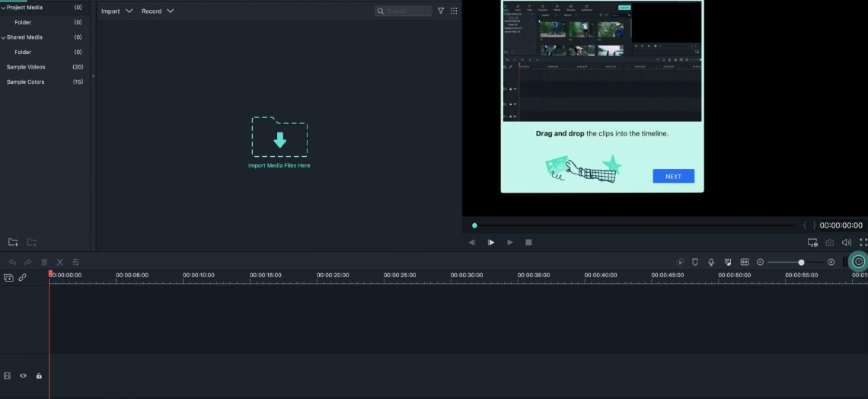Click the tutorial screenshot thumbnail image

pos(602,61)
